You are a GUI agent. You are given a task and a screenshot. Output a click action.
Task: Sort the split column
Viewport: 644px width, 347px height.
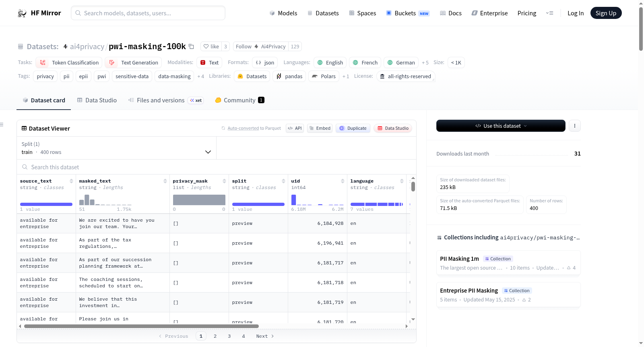click(283, 181)
